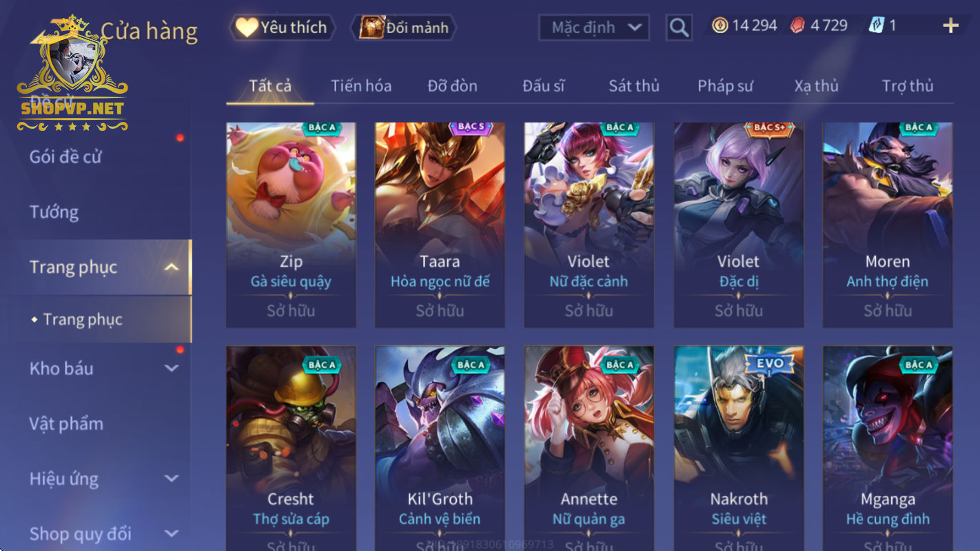Open Đổi mảnh chest exchange

[x=404, y=28]
